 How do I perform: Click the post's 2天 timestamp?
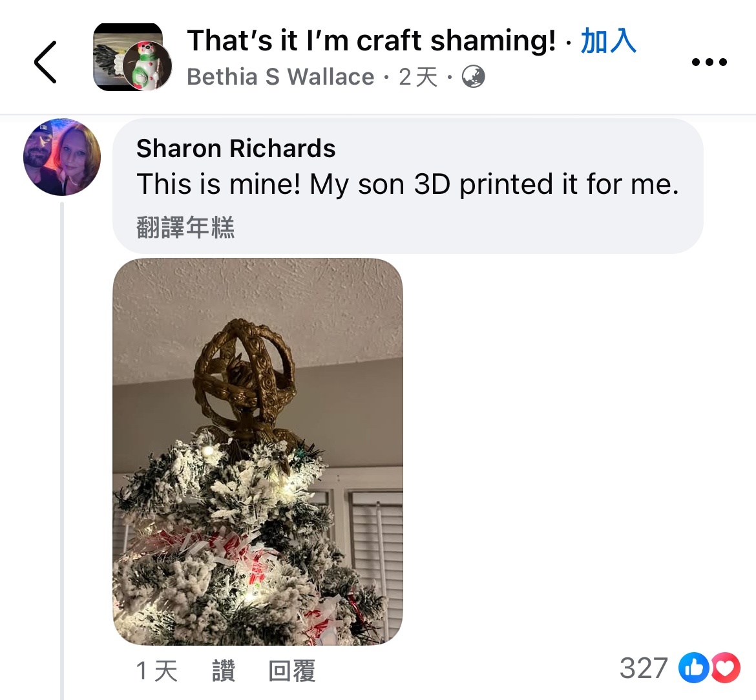point(418,77)
